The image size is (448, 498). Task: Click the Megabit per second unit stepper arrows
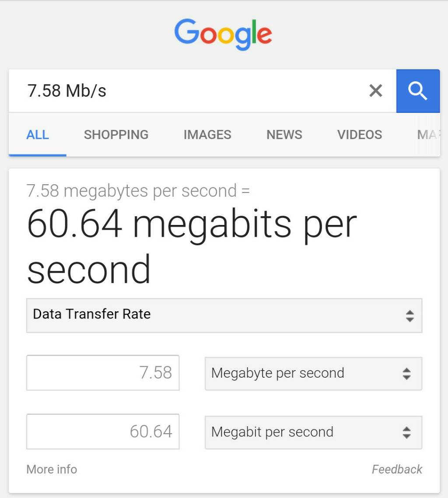(x=407, y=432)
